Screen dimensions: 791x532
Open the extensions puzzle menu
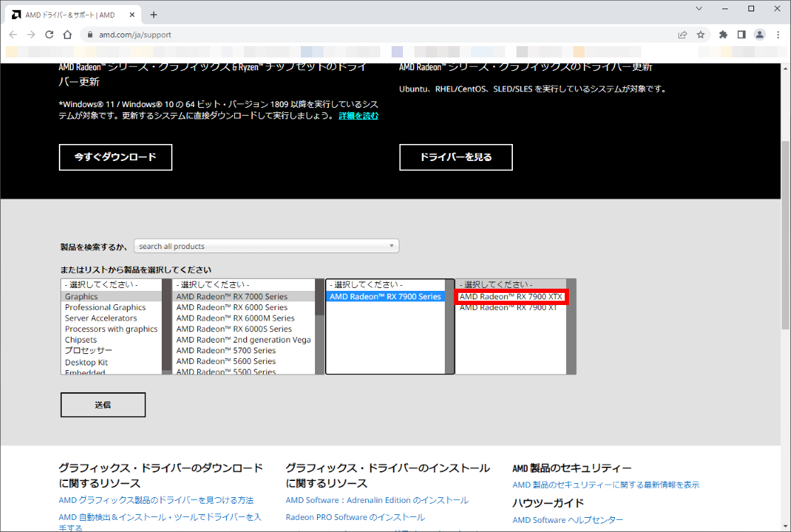(724, 35)
